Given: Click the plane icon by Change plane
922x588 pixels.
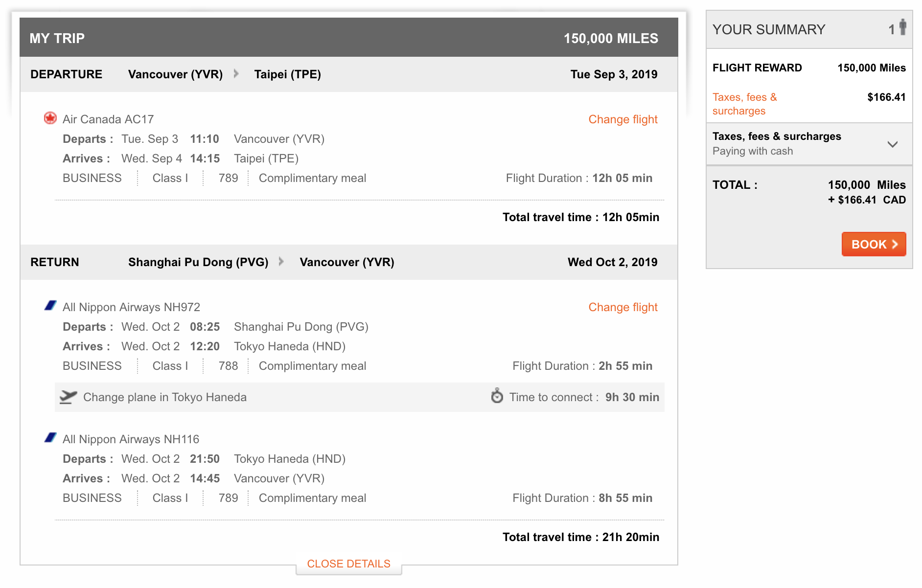Looking at the screenshot, I should click(x=69, y=397).
